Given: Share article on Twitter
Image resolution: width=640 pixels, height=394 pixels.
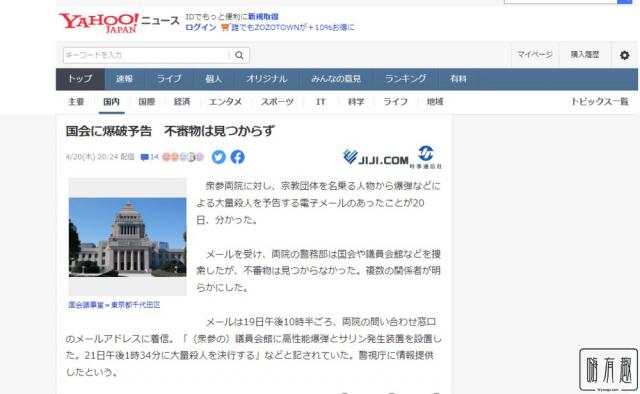Looking at the screenshot, I should [219, 157].
